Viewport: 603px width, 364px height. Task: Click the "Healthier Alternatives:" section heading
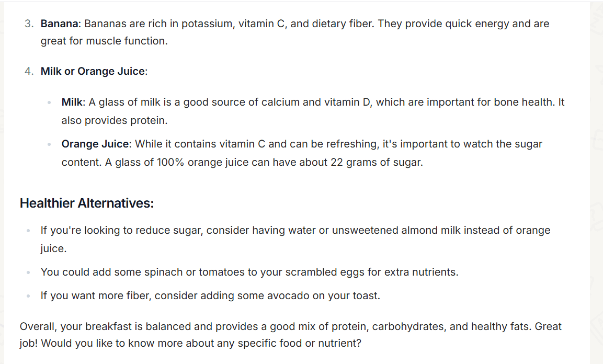[87, 203]
